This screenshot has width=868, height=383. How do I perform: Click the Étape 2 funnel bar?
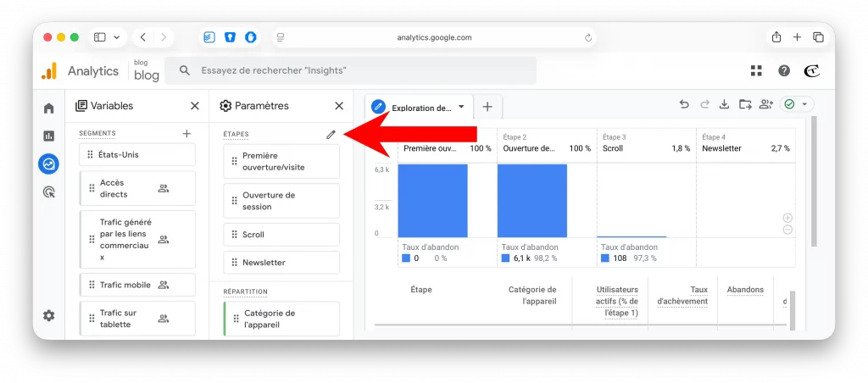tap(532, 201)
